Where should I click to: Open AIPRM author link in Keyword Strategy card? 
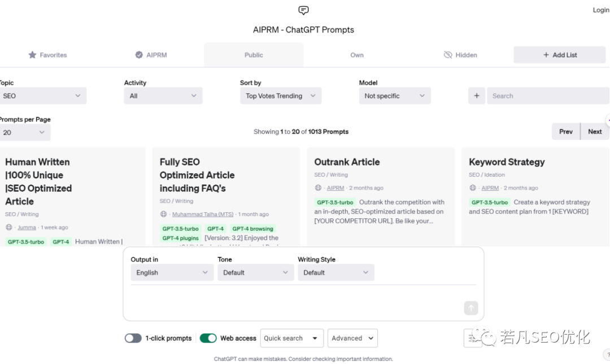[x=490, y=188]
